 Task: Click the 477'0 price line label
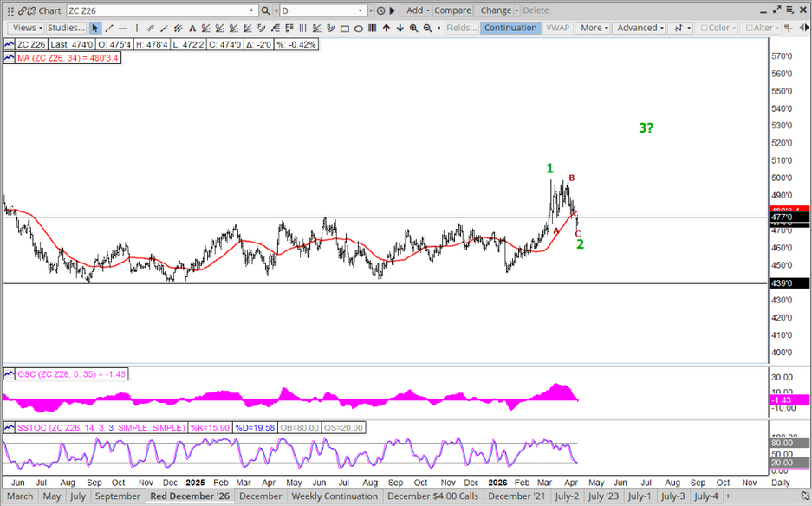(789, 217)
